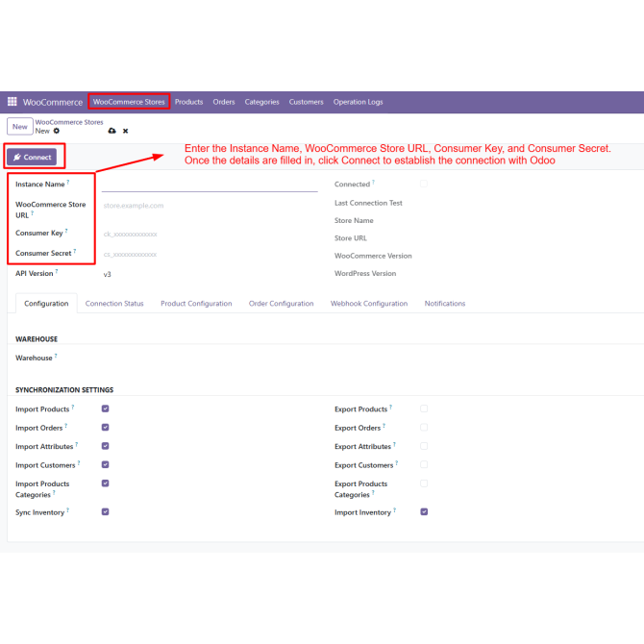This screenshot has height=644, width=644.
Task: Click the WordPress Version label
Action: [365, 274]
